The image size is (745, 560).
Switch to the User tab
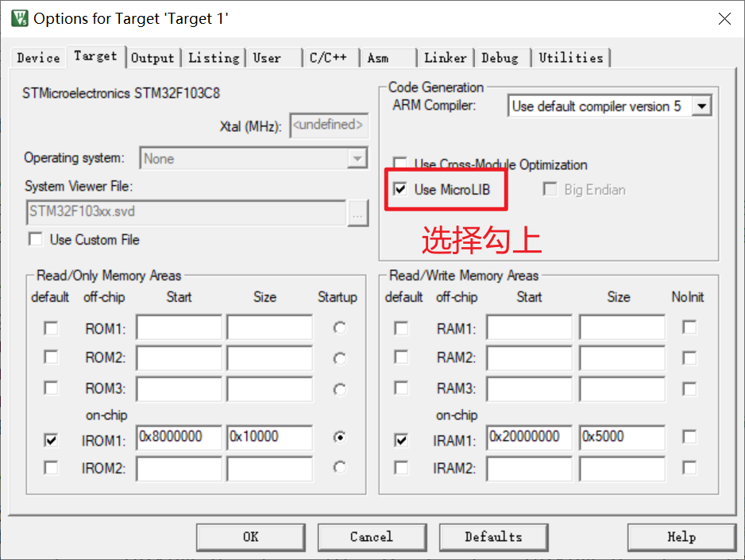click(x=267, y=58)
